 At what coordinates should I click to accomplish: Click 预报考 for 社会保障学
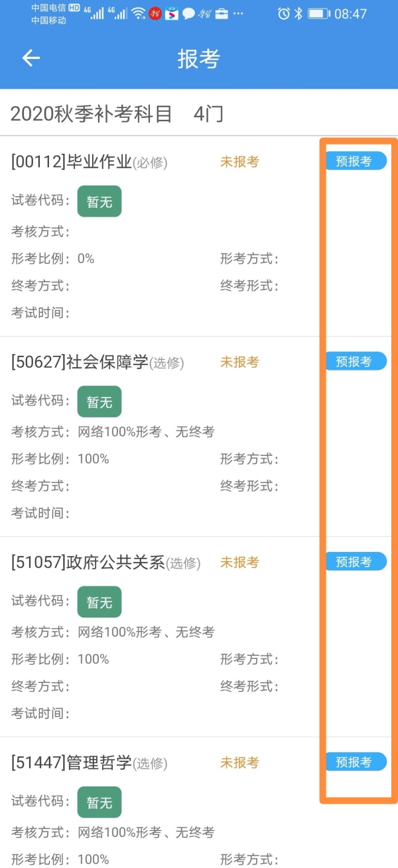(356, 361)
